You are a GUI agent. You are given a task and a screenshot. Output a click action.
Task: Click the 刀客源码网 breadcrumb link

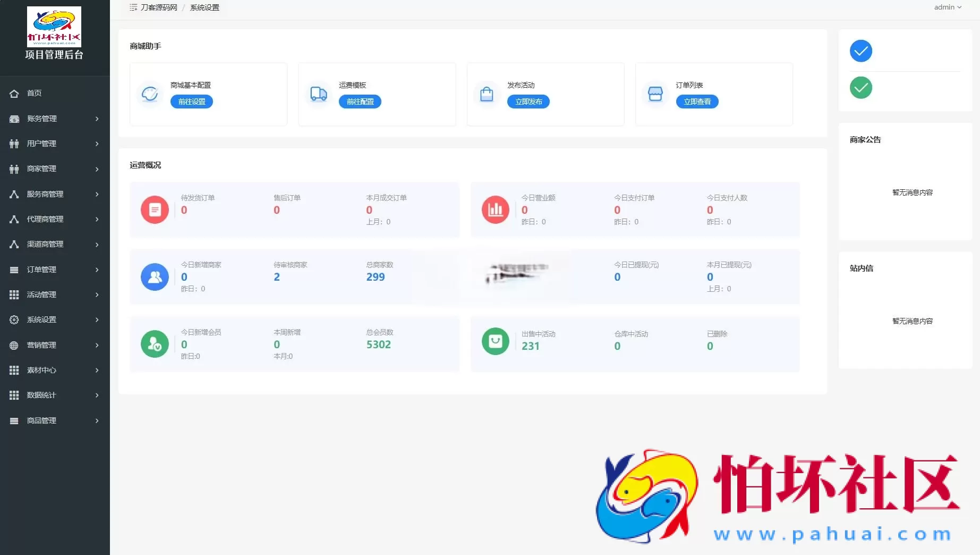point(159,7)
